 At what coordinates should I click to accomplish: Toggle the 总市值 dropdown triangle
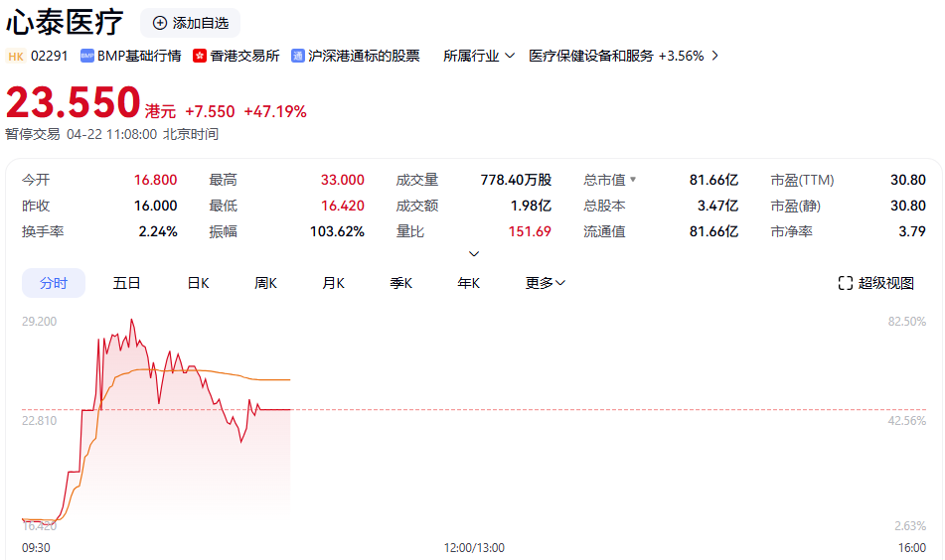click(x=633, y=180)
